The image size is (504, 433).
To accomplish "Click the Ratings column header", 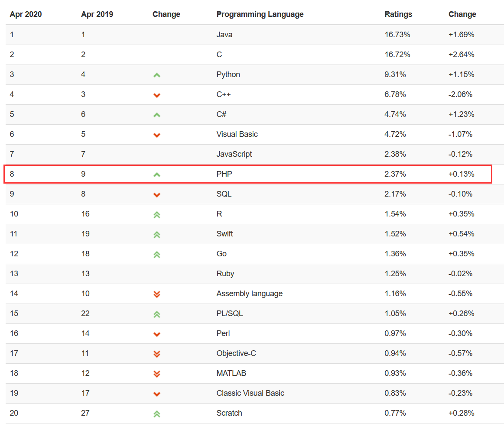I will (x=398, y=14).
